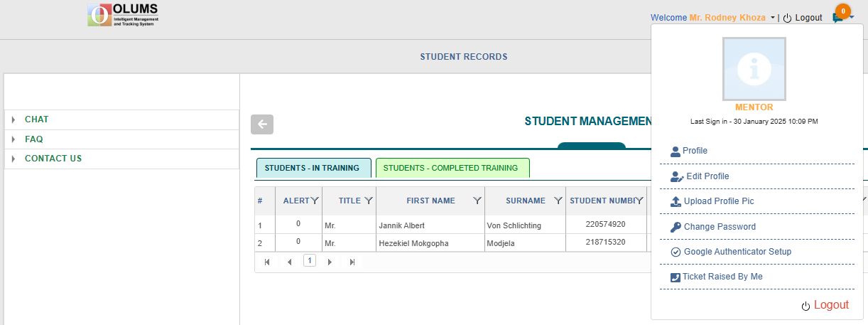The height and width of the screenshot is (325, 868).
Task: Open the FIRST NAME filter icon
Action: [x=477, y=201]
